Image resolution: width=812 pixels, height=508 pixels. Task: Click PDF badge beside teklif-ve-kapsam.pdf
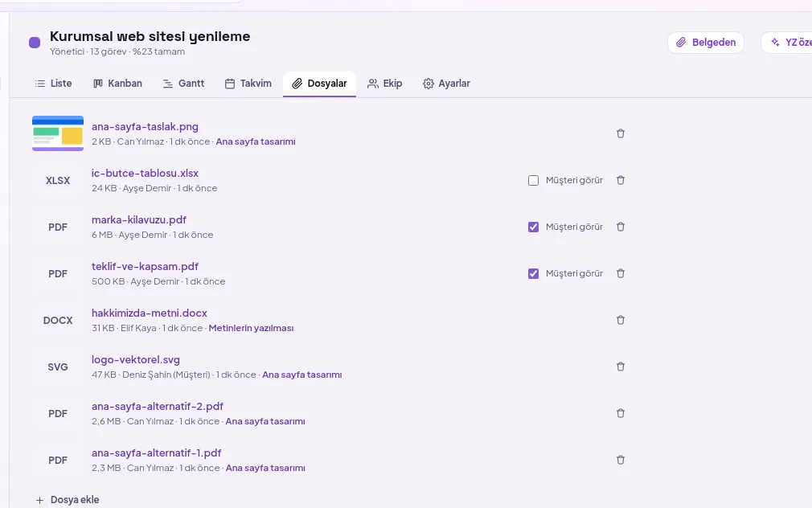57,274
